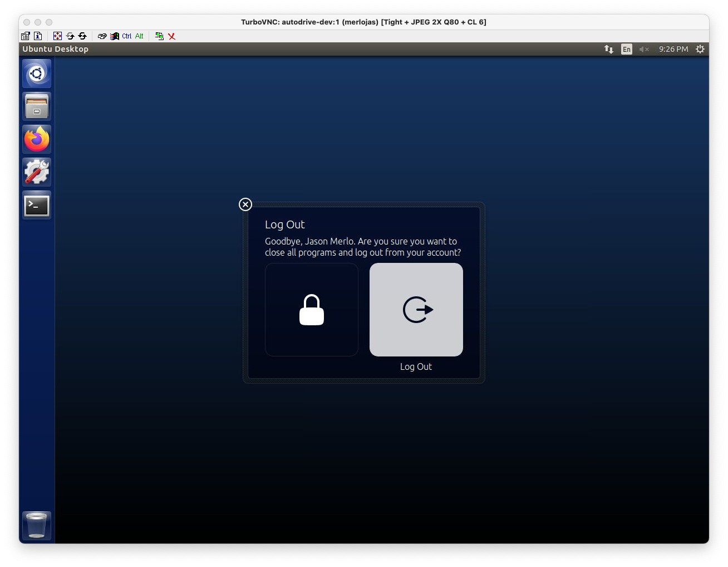Viewport: 728px width, 567px height.
Task: Open the session gear menu in panel
Action: tap(700, 49)
